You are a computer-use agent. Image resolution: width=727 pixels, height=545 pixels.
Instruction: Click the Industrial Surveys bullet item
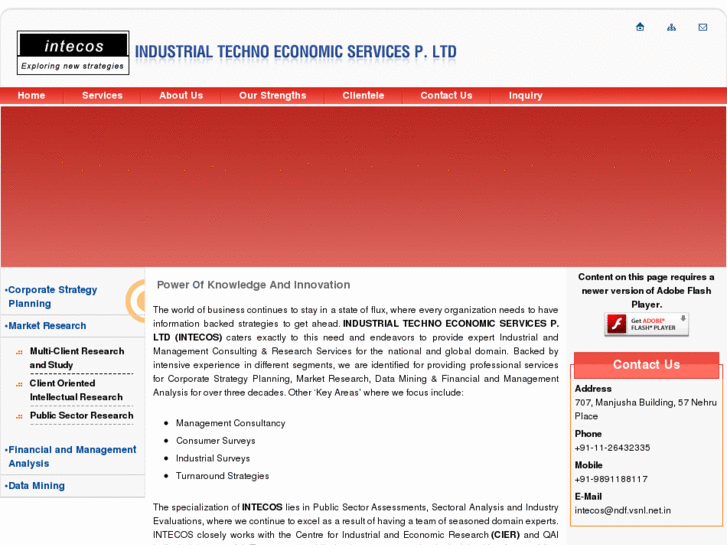click(x=213, y=458)
